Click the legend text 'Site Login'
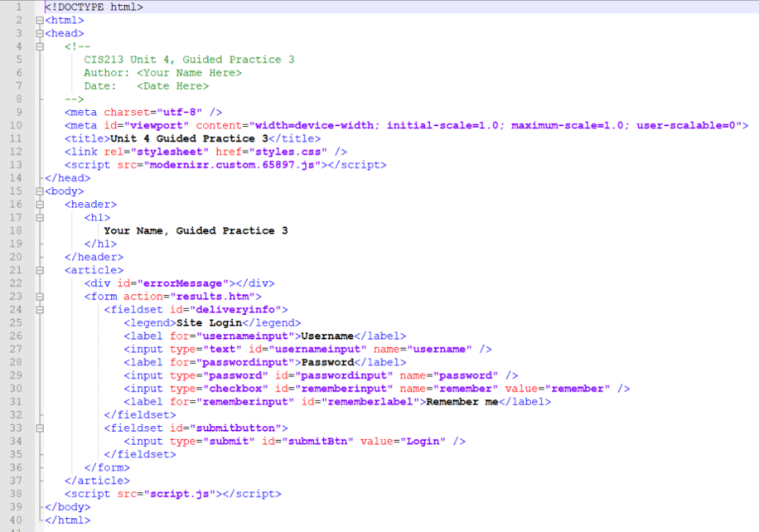The width and height of the screenshot is (759, 532). [x=209, y=323]
